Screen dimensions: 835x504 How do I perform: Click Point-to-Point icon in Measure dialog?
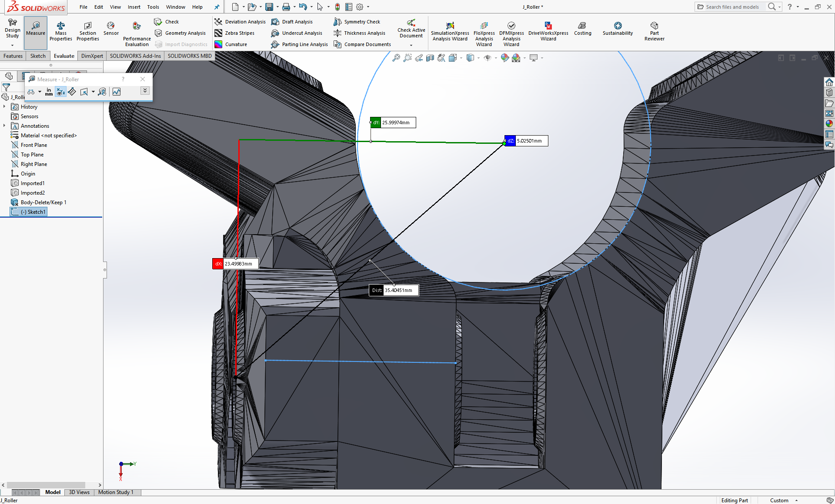(x=72, y=92)
